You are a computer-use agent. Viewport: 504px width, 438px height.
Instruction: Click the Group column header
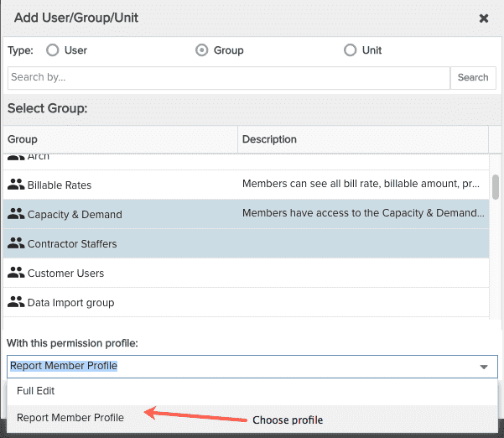click(x=120, y=139)
